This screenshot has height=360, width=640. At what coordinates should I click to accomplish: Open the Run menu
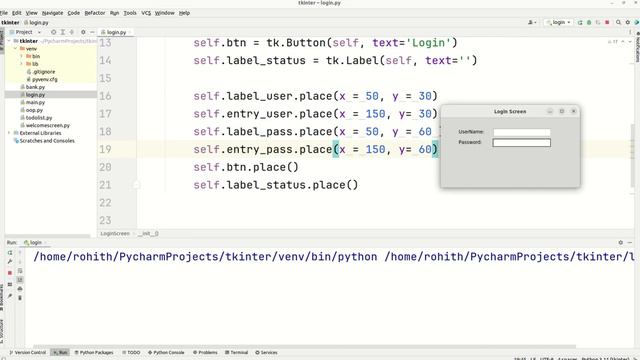pos(114,13)
